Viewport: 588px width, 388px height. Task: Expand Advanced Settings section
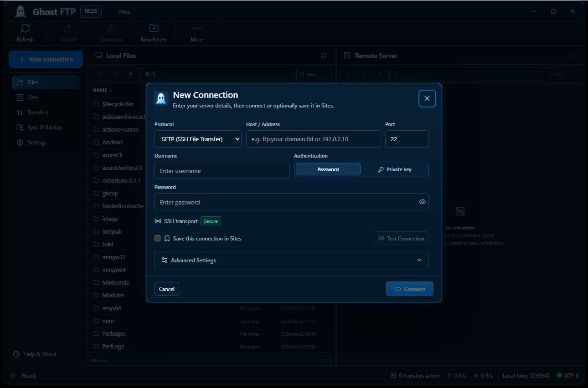tap(292, 260)
